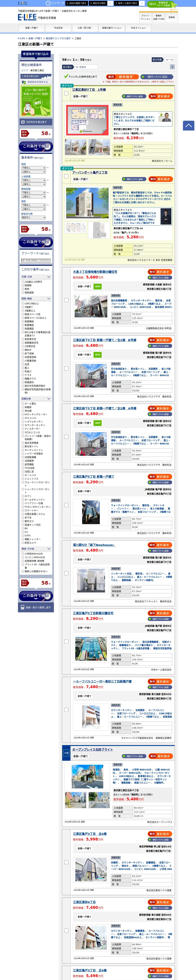Open 駐車場 header link
Screen dimensions: 196x980
click(172, 17)
